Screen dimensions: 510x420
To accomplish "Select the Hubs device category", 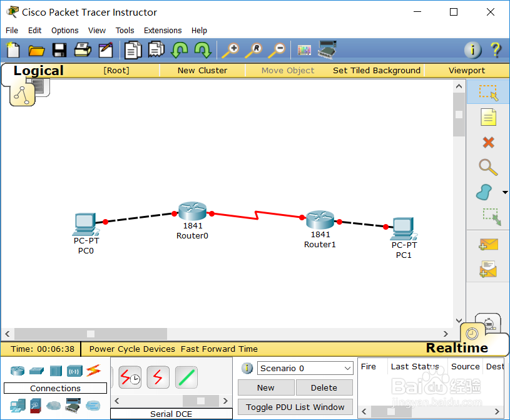I will [x=56, y=371].
